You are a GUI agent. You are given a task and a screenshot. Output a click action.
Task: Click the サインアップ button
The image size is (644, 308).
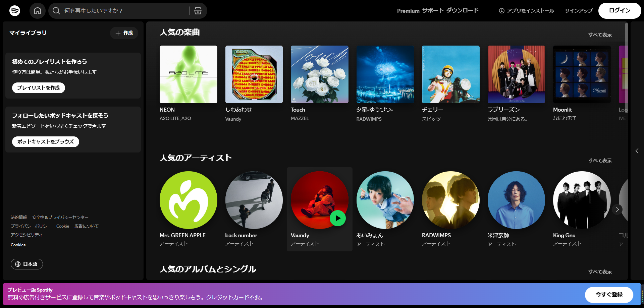pyautogui.click(x=579, y=11)
